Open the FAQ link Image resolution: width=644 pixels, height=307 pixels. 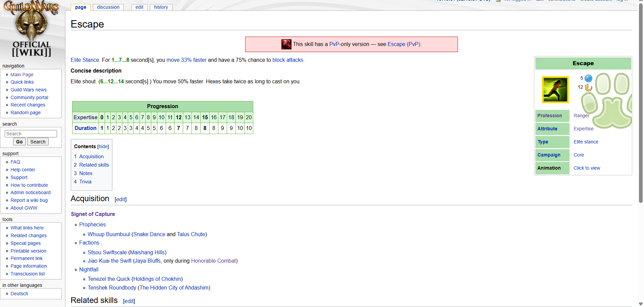[x=15, y=162]
